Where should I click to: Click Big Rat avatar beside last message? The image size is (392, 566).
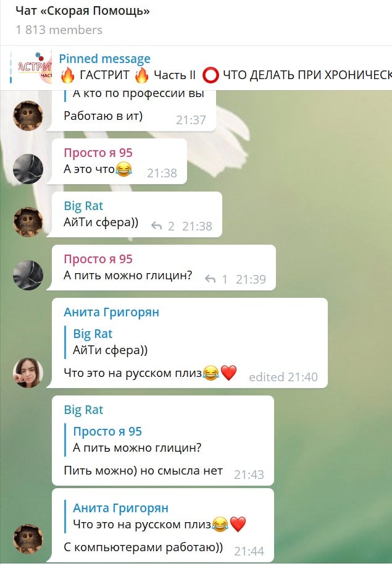pyautogui.click(x=28, y=539)
